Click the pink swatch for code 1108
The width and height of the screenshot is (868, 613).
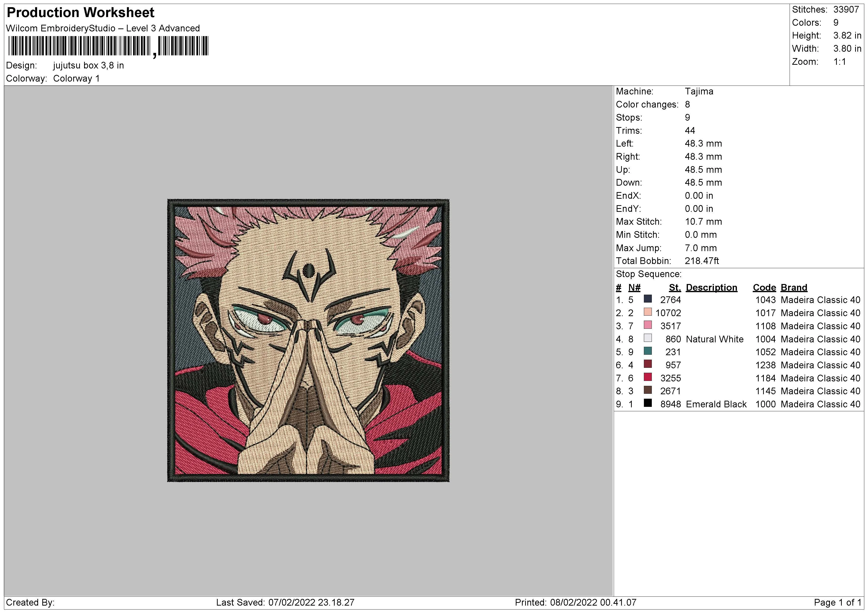[x=648, y=325]
